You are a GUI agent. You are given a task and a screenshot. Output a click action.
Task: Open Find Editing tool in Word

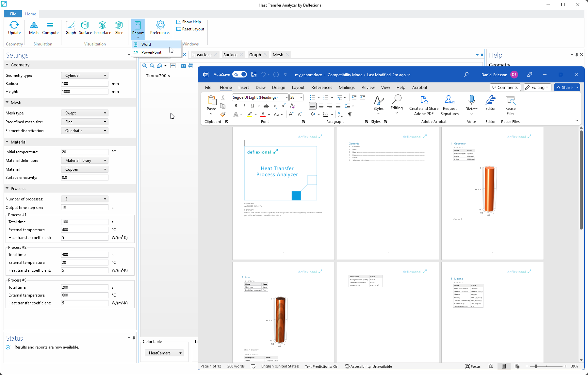click(x=397, y=104)
